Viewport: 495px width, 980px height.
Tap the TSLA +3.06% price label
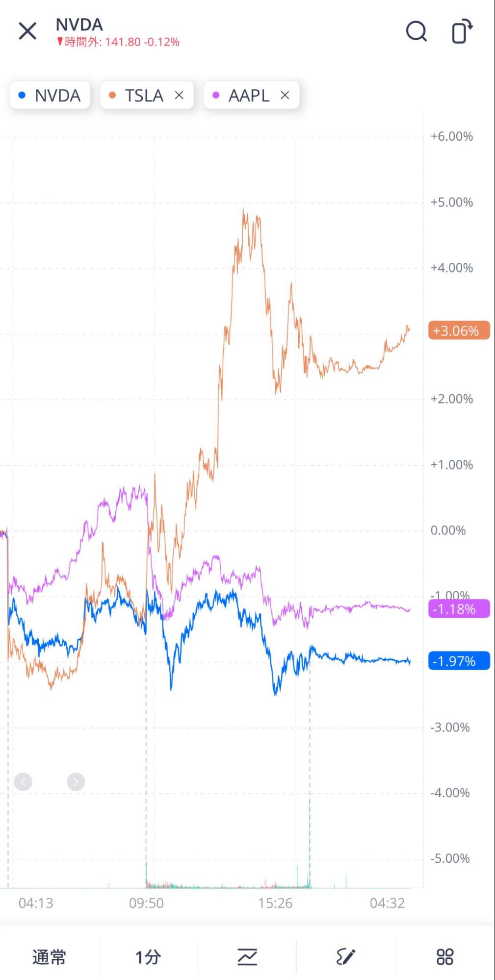pos(459,330)
